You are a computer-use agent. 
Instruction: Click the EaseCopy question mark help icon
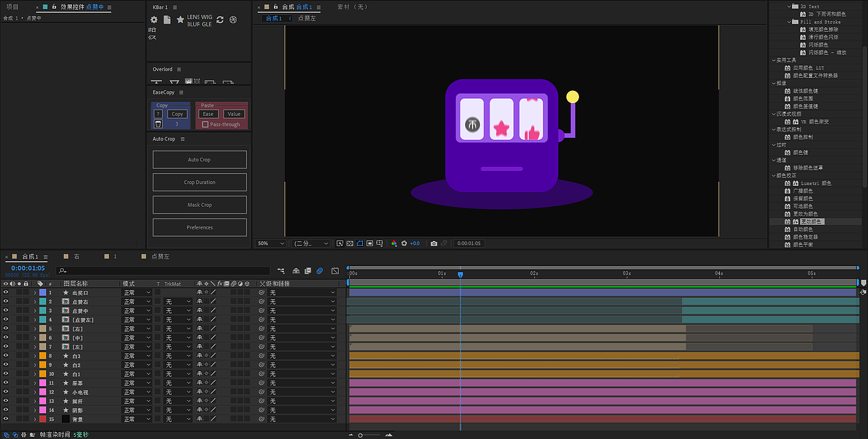click(x=158, y=114)
